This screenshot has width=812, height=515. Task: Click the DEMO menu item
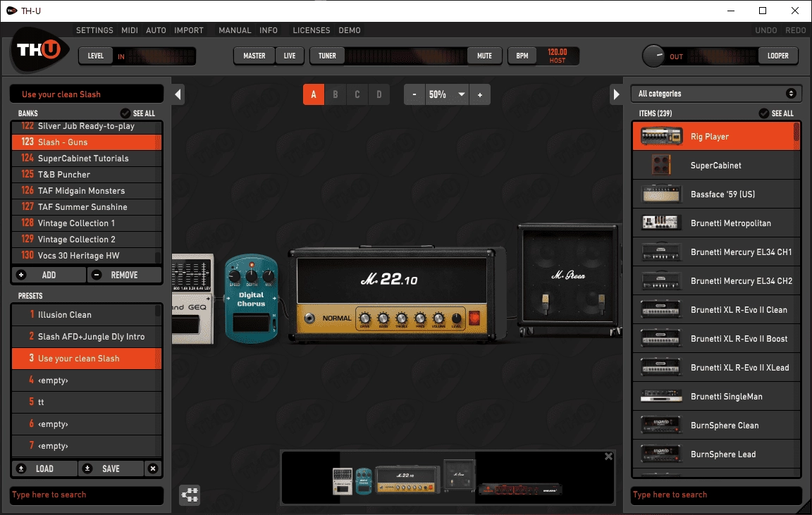(350, 30)
